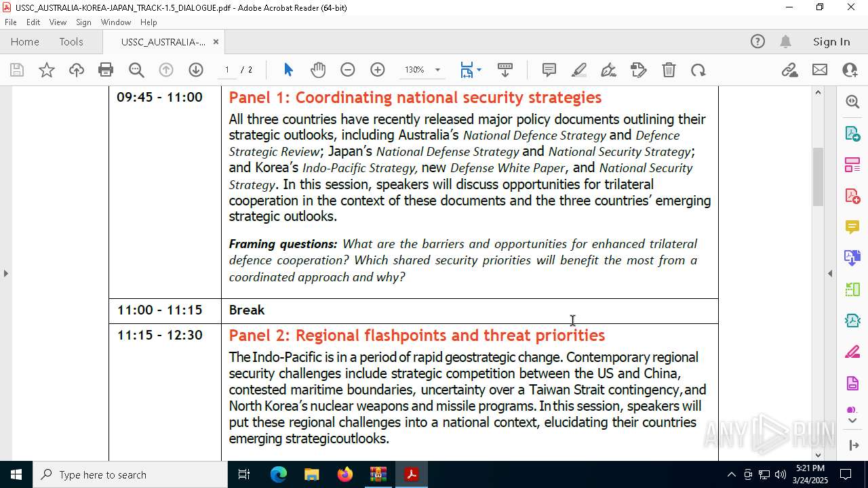Open the volume control in system tray

tap(780, 474)
